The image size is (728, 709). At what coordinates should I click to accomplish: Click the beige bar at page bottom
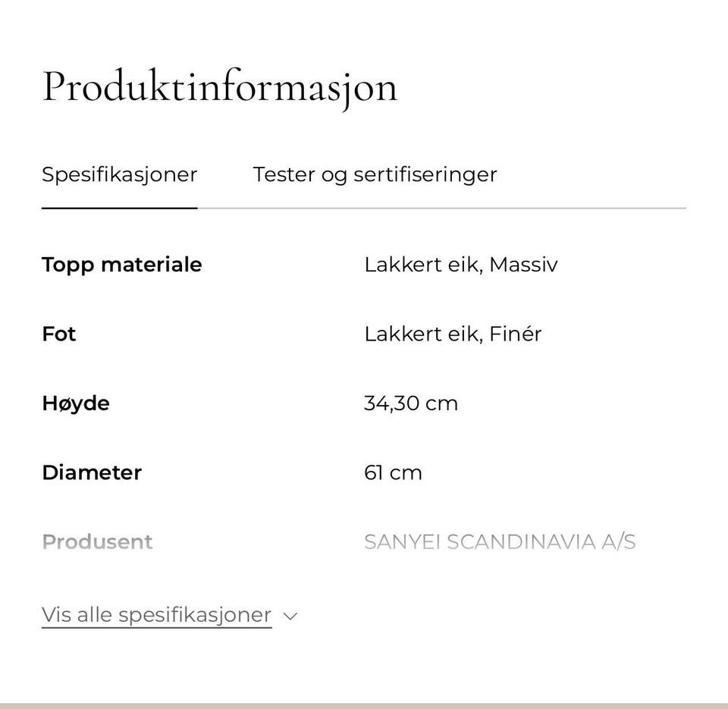click(364, 706)
